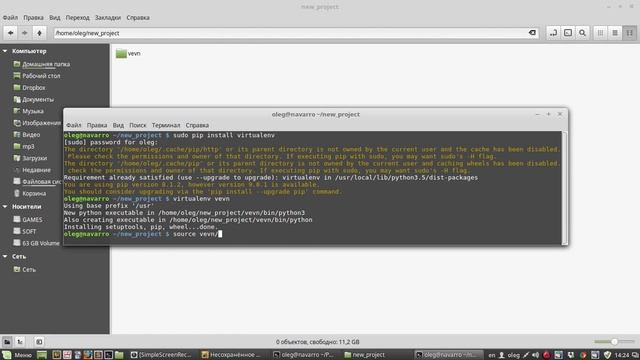Open Вид menu in file manager
The height and width of the screenshot is (360, 640).
pos(55,18)
